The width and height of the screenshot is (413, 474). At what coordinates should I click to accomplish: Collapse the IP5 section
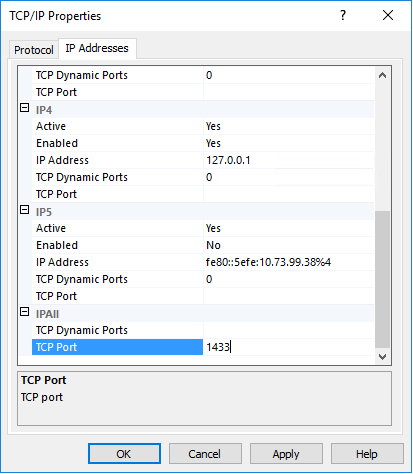tap(25, 210)
